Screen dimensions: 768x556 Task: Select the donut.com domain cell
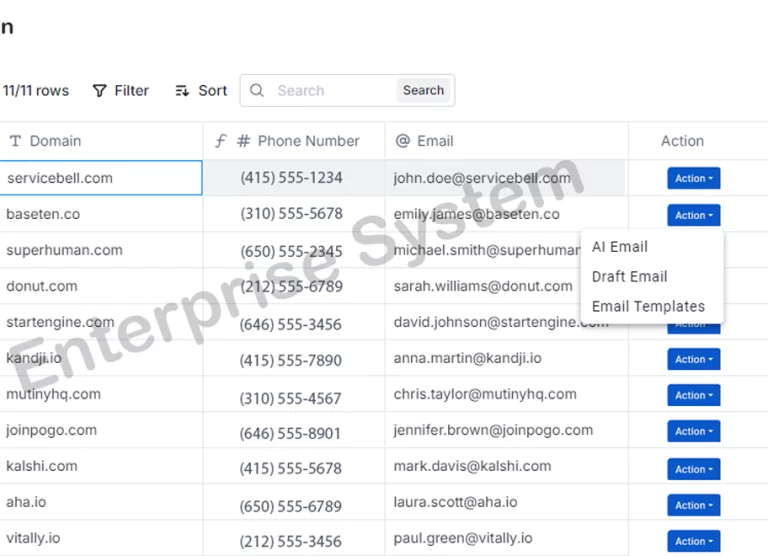click(x=101, y=286)
